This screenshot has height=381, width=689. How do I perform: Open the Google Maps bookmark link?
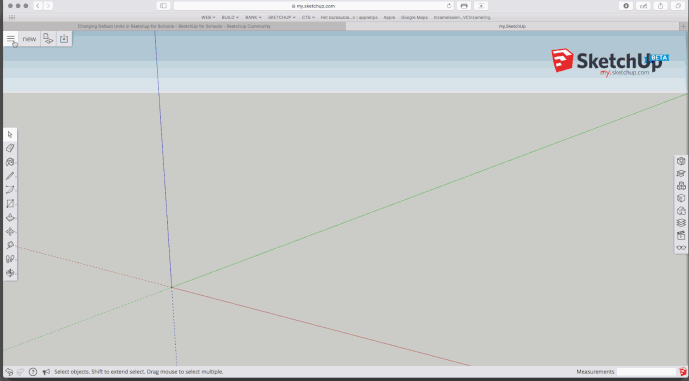(414, 18)
